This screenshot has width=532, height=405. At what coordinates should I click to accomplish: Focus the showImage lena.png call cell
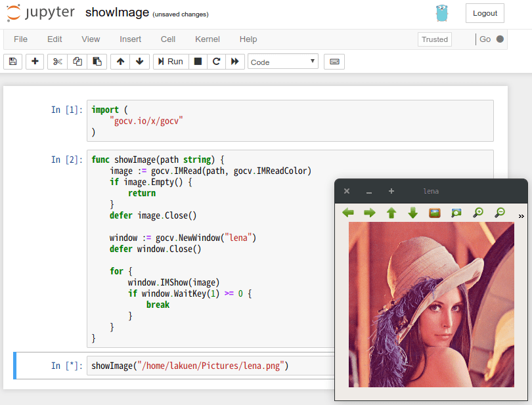pyautogui.click(x=211, y=366)
